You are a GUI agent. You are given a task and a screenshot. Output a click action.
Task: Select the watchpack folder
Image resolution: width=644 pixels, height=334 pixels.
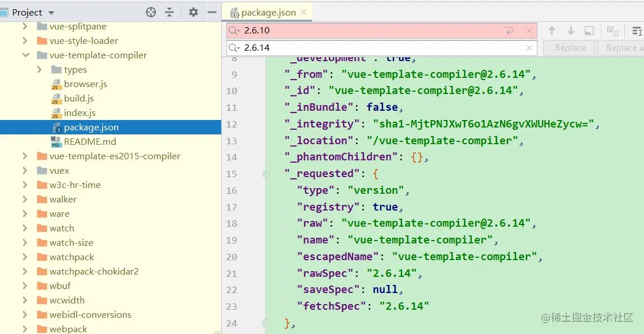tap(71, 257)
